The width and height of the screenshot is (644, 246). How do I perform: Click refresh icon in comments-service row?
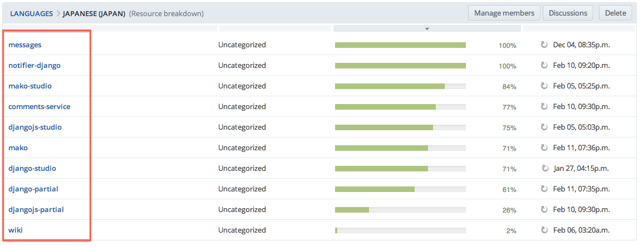pyautogui.click(x=544, y=107)
